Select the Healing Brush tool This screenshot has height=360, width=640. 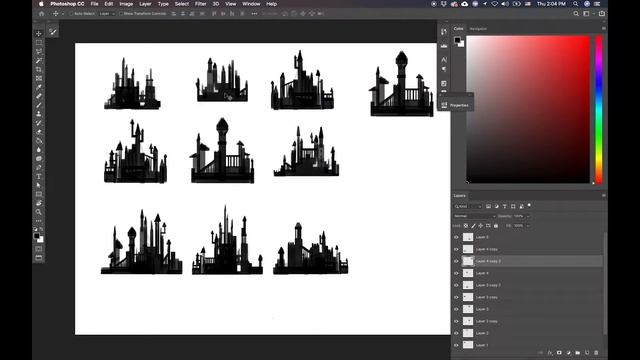point(39,96)
